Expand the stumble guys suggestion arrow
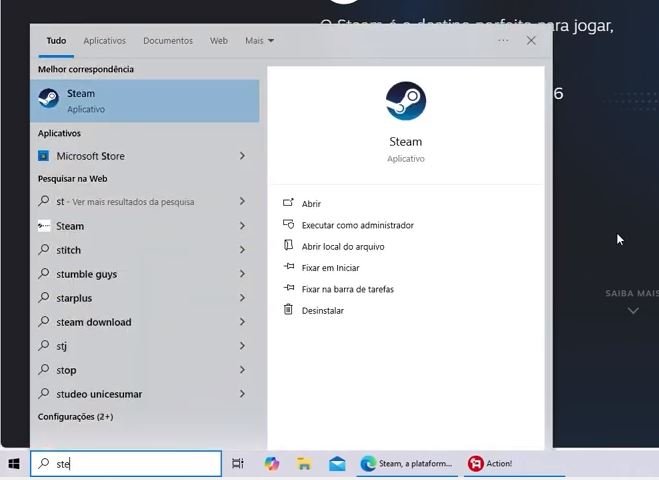The width and height of the screenshot is (659, 480). pos(243,274)
